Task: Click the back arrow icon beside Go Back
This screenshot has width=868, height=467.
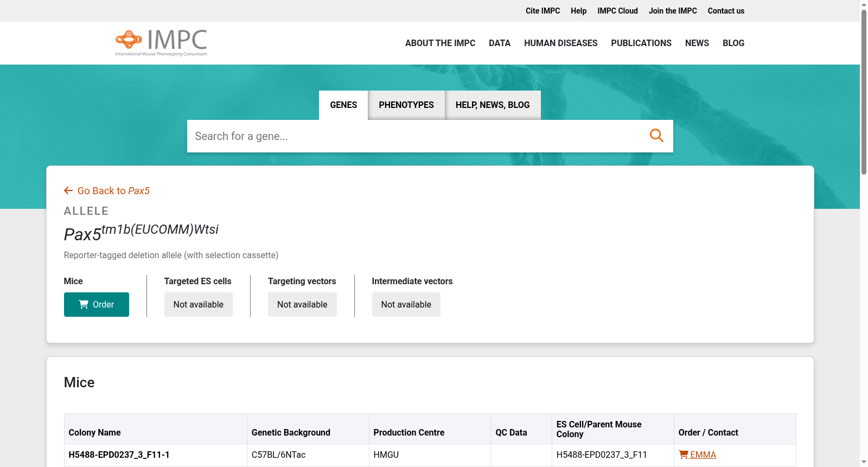Action: point(68,190)
